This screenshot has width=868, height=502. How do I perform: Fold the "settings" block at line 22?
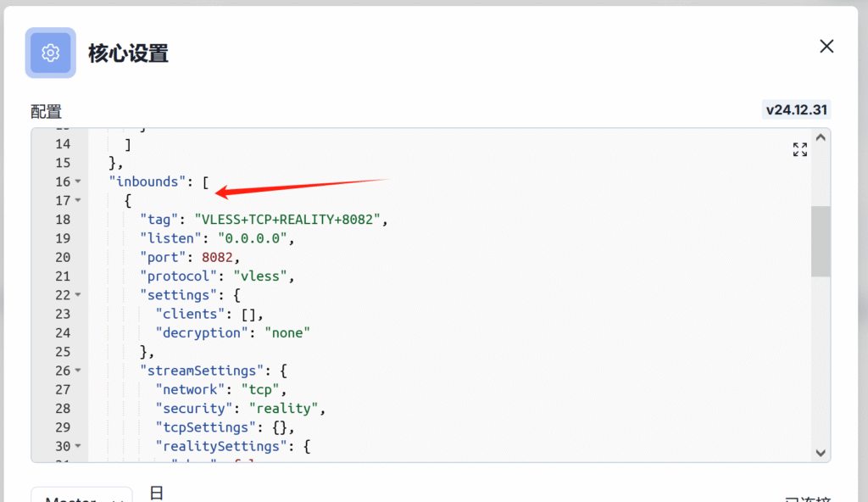pyautogui.click(x=78, y=295)
